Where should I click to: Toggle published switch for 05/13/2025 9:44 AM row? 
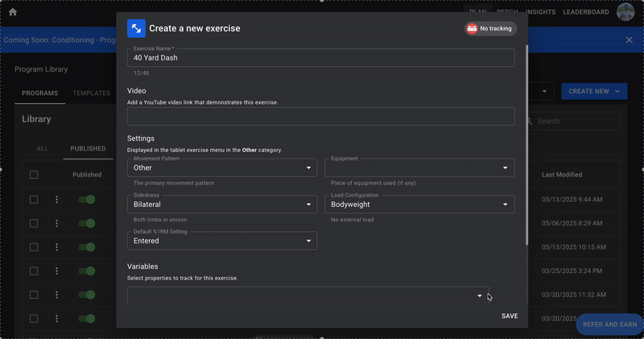point(87,200)
